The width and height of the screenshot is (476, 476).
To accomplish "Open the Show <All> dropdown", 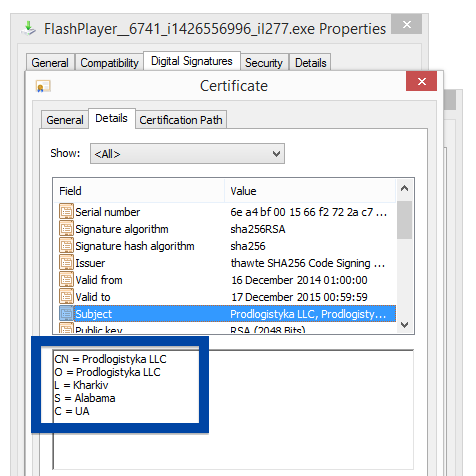I will click(x=187, y=154).
